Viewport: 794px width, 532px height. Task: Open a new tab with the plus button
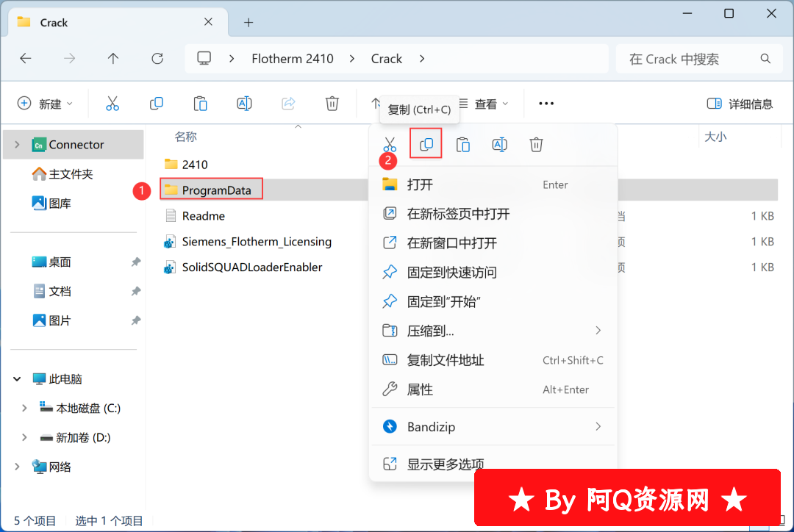248,23
